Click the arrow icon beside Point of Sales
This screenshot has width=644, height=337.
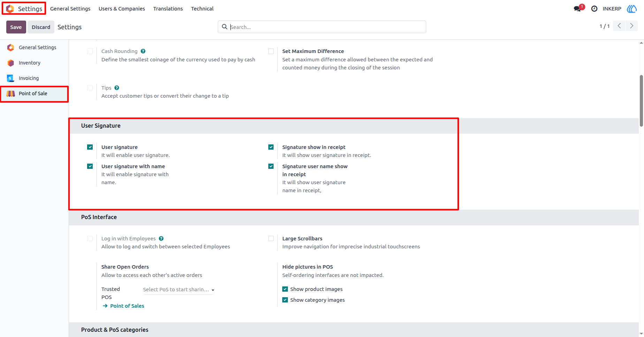(x=105, y=306)
